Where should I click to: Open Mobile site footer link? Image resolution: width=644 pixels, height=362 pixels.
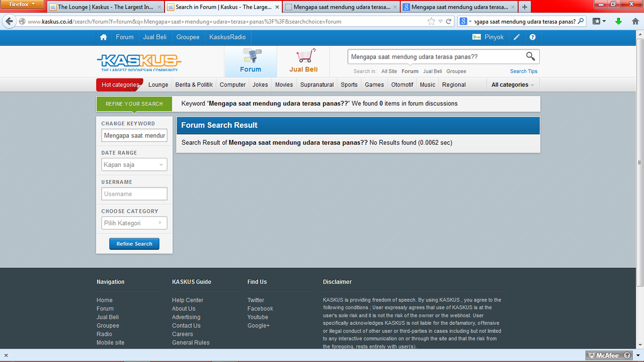[x=110, y=343]
